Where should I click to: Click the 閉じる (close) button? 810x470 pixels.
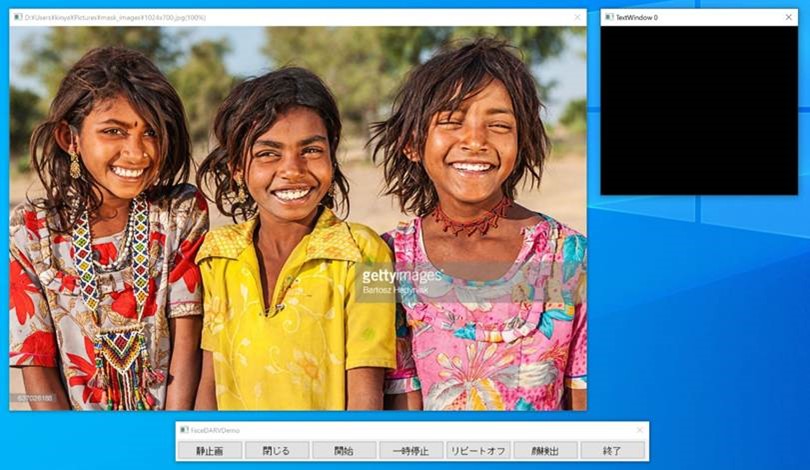point(276,450)
